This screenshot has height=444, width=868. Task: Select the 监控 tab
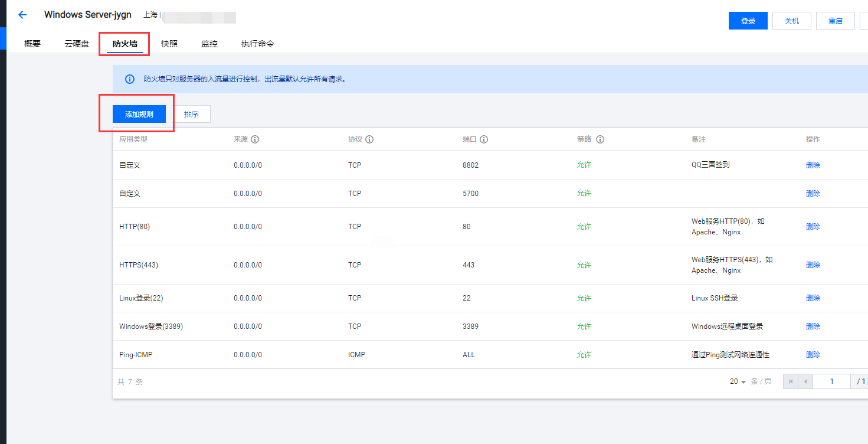tap(209, 44)
